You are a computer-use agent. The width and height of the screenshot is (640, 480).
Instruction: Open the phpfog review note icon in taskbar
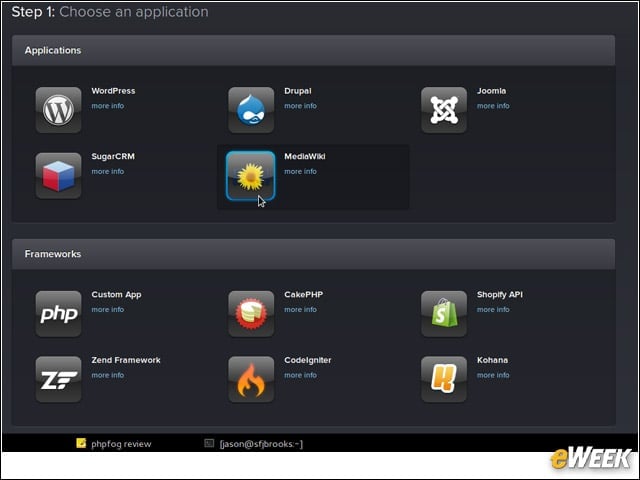(81, 443)
